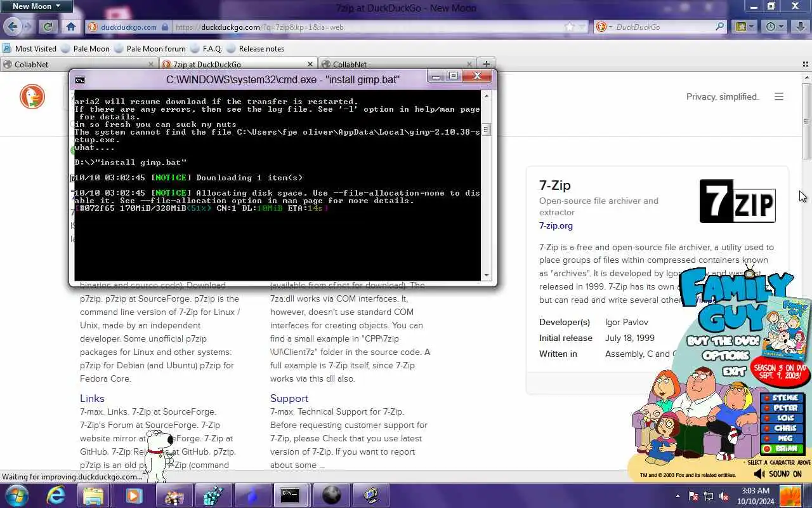812x508 pixels.
Task: Click the muted volume tray icon
Action: [x=724, y=496]
